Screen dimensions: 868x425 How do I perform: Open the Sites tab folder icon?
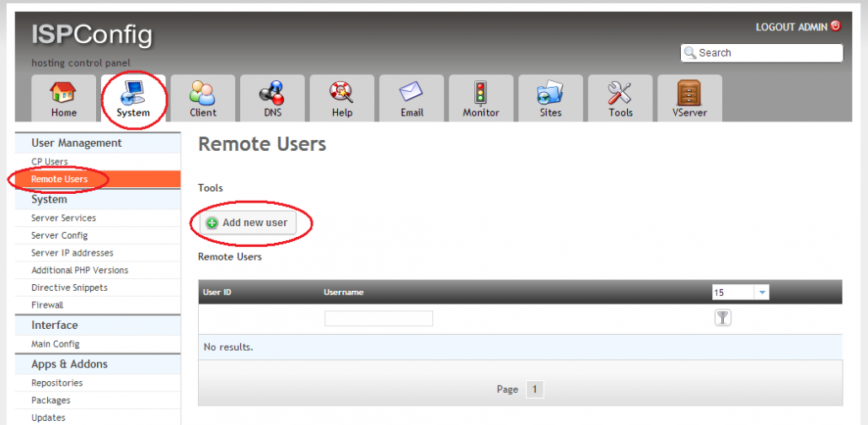550,92
